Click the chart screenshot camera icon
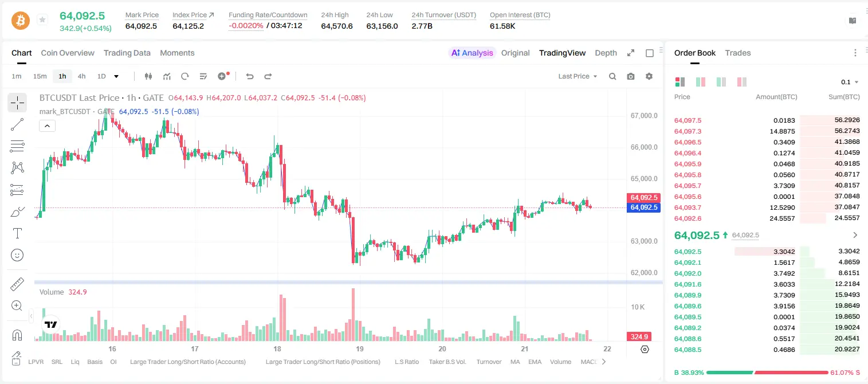 click(x=631, y=76)
